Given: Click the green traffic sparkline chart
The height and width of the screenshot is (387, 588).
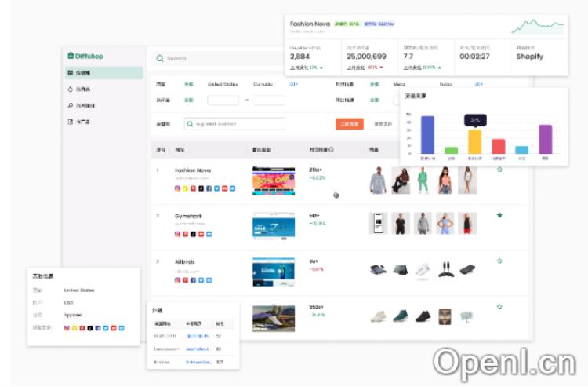Looking at the screenshot, I should 538,27.
